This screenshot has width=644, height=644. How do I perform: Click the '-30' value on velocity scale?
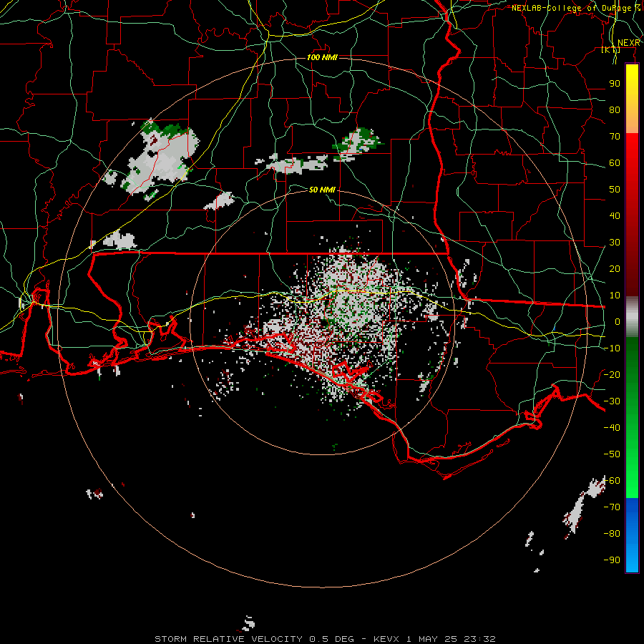[612, 401]
